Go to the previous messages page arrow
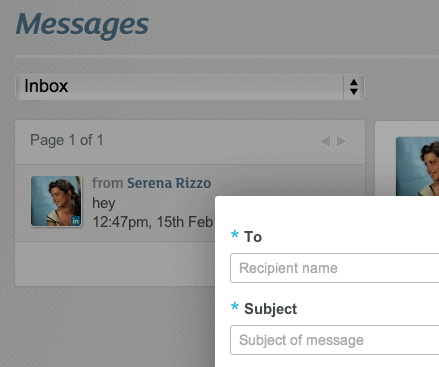Image resolution: width=439 pixels, height=367 pixels. coord(325,141)
